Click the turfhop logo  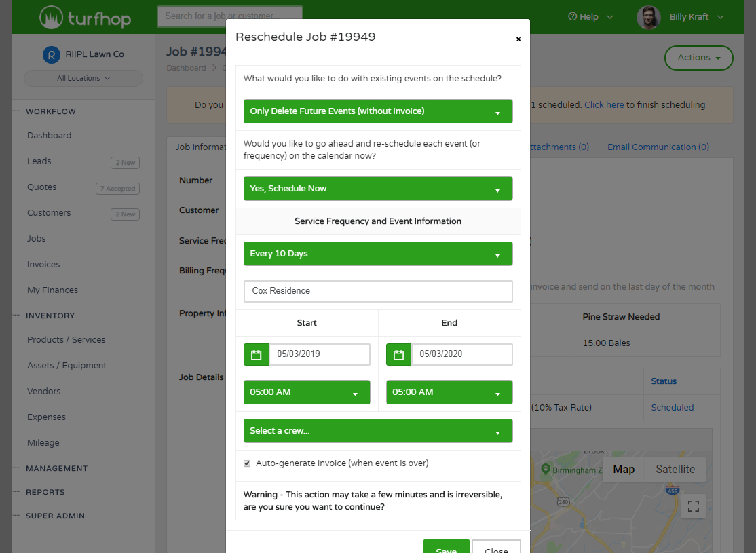pos(84,17)
